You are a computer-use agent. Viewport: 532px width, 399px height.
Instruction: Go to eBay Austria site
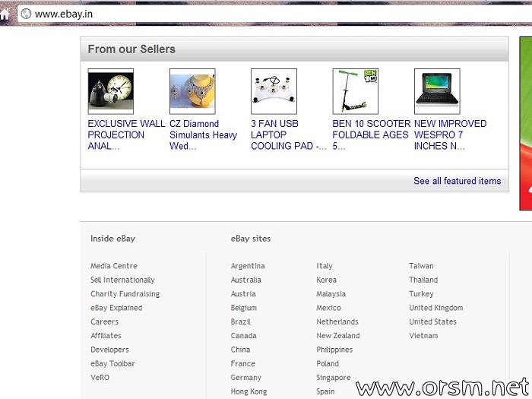[x=243, y=294]
